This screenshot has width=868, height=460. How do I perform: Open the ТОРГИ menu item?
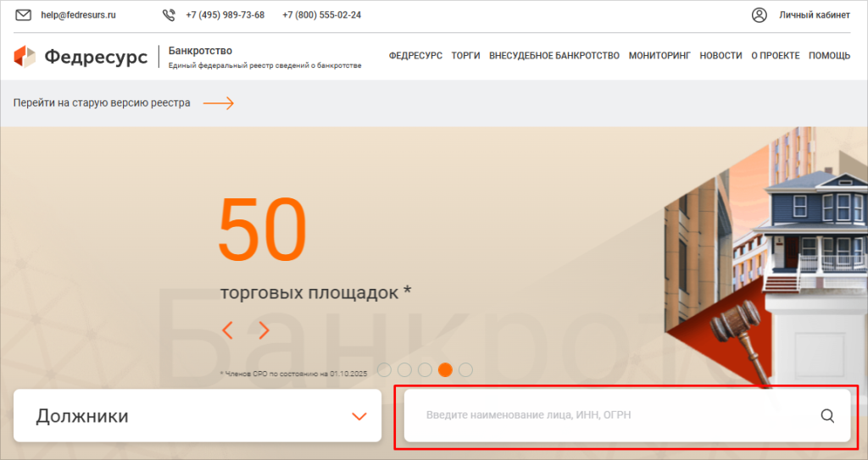click(x=465, y=56)
